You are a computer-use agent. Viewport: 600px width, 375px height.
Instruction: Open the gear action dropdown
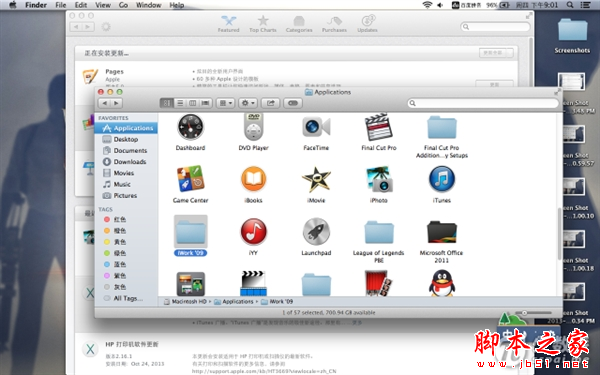[248, 103]
